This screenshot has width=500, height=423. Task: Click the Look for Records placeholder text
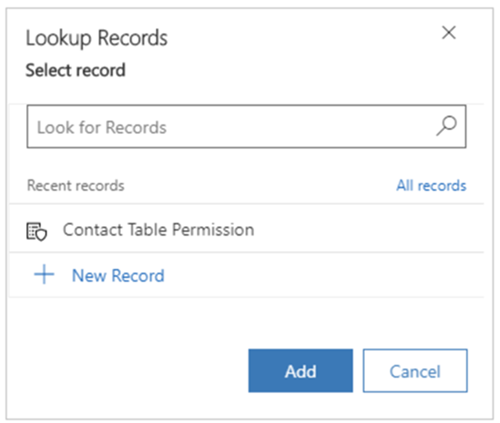tap(102, 127)
